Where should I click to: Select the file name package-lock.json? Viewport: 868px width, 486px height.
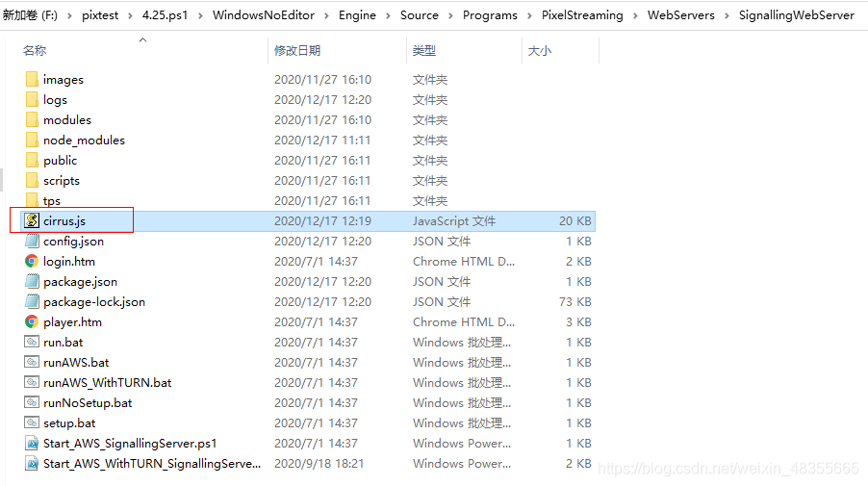pos(94,301)
